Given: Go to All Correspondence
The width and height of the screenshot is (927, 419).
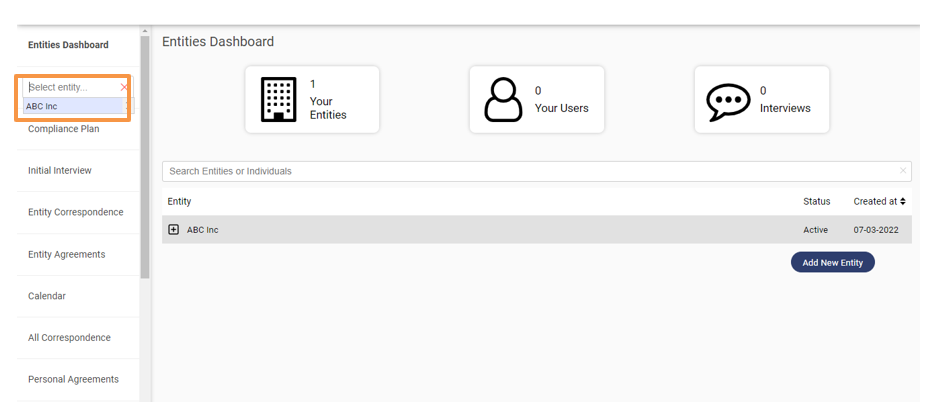Looking at the screenshot, I should click(x=69, y=338).
